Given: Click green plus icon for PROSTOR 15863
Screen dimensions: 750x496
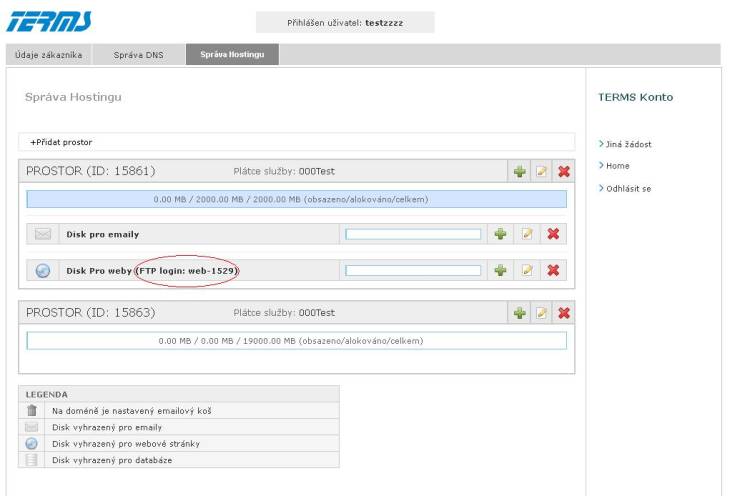Looking at the screenshot, I should [x=520, y=313].
